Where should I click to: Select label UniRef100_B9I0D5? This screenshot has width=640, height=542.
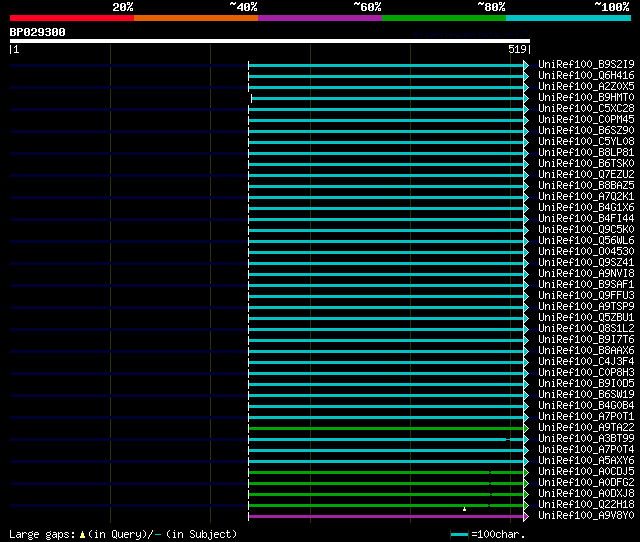click(586, 384)
